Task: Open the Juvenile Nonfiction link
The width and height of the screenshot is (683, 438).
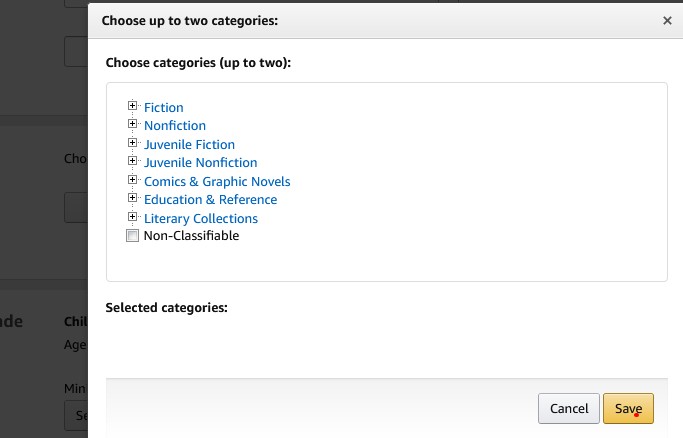Action: tap(201, 163)
